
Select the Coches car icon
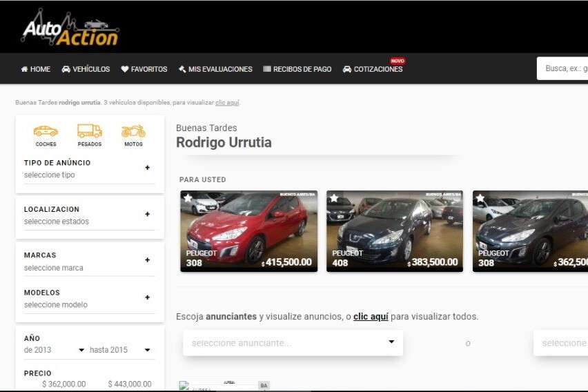(x=46, y=132)
